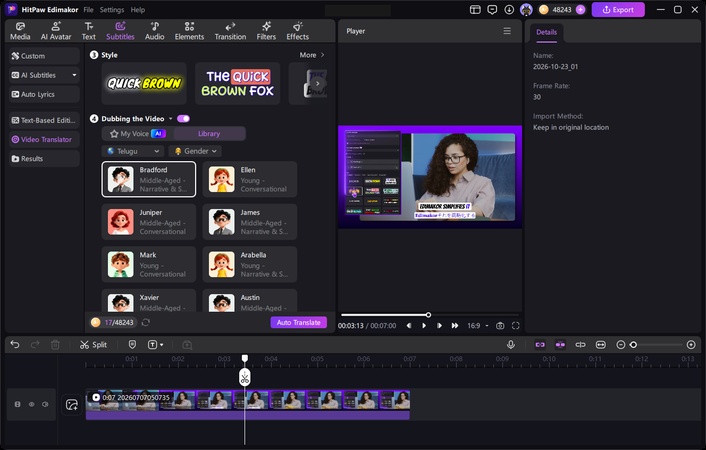Viewport: 706px width, 450px height.
Task: Open the 16:9 aspect ratio dropdown
Action: tap(477, 326)
